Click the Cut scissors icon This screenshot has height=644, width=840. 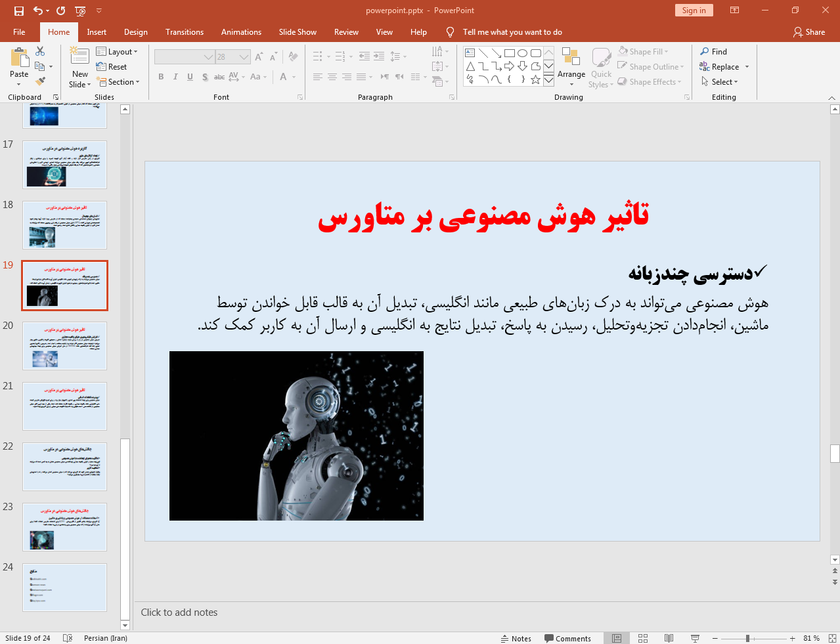click(x=40, y=51)
